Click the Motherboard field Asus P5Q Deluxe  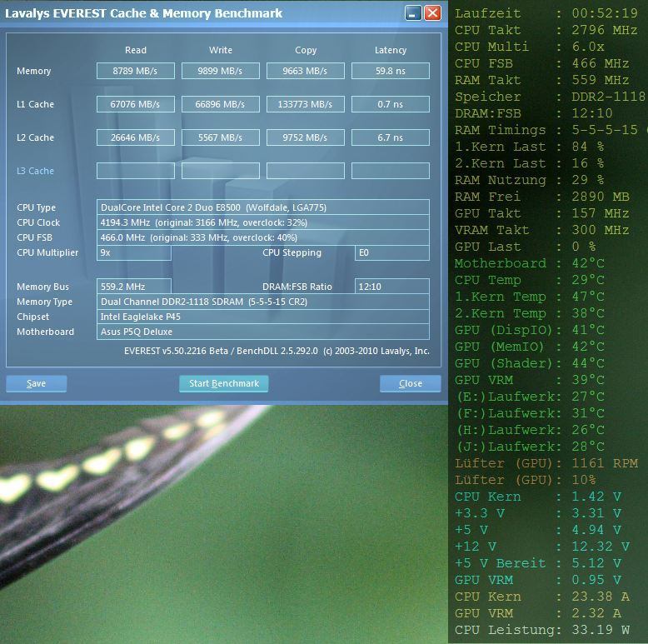pos(263,332)
